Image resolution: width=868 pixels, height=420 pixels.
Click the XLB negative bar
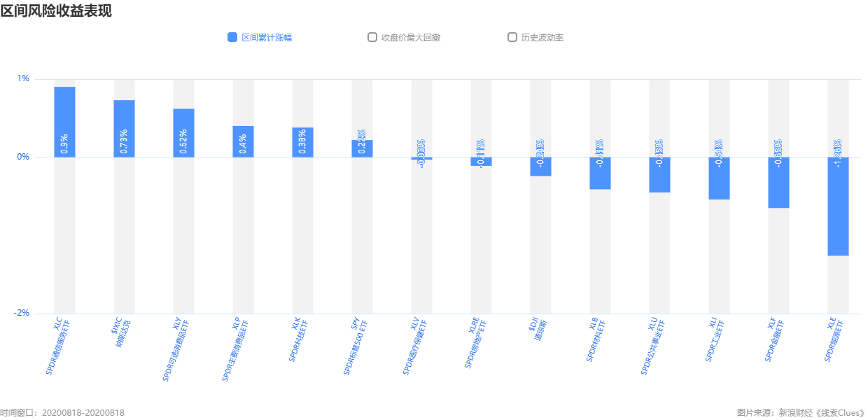[x=600, y=173]
